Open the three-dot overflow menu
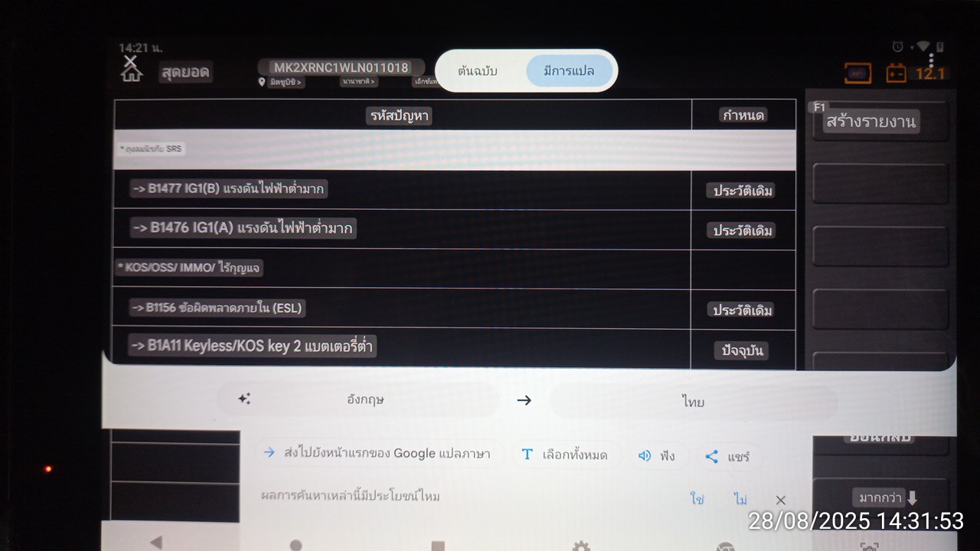980x551 pixels. click(x=931, y=60)
